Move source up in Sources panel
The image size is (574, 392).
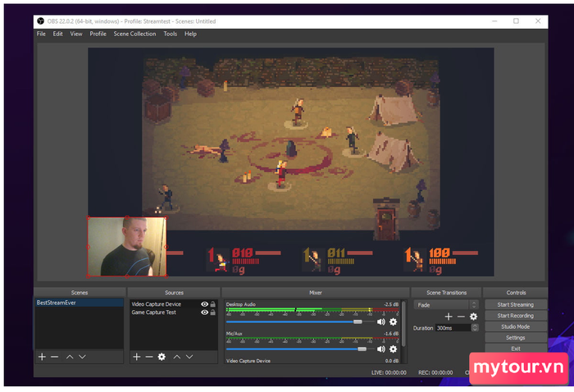(177, 357)
